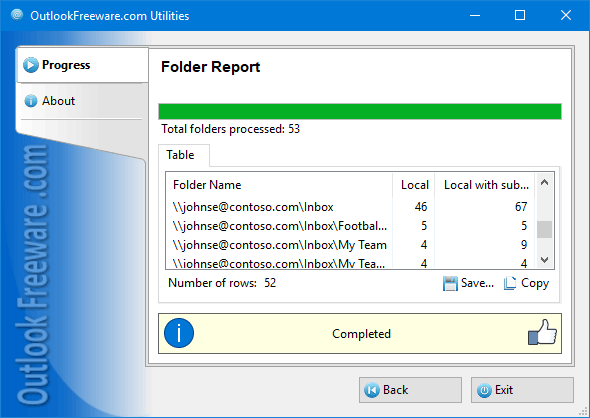Image resolution: width=590 pixels, height=418 pixels.
Task: Select row \\johnse@contoso.com\Inbox
Action: (350, 207)
